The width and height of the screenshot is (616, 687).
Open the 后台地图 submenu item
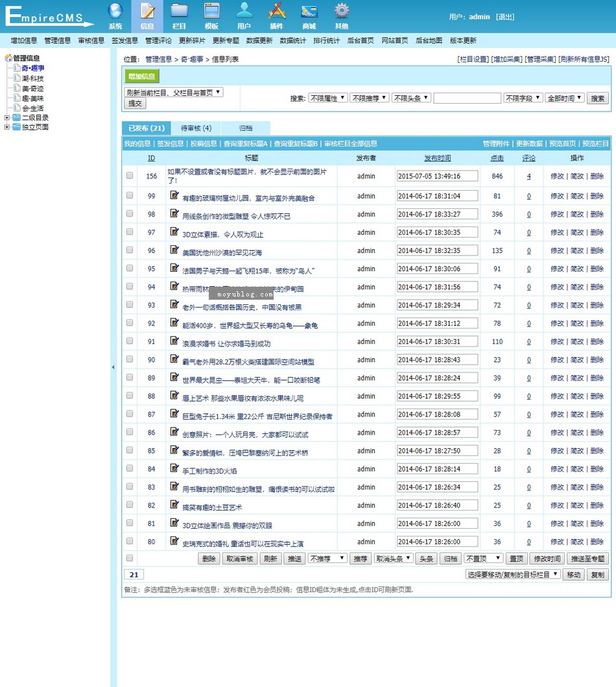(x=429, y=41)
